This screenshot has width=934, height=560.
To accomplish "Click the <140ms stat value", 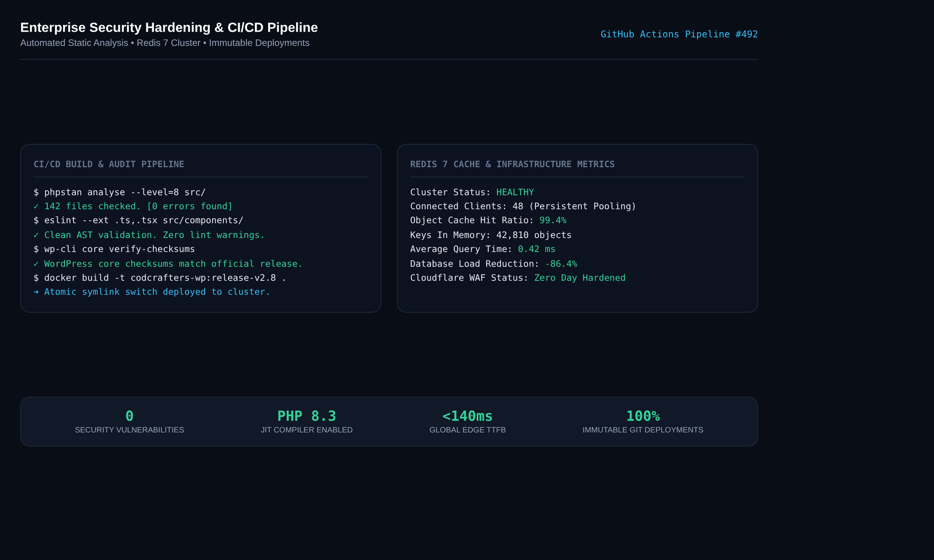I will click(467, 416).
